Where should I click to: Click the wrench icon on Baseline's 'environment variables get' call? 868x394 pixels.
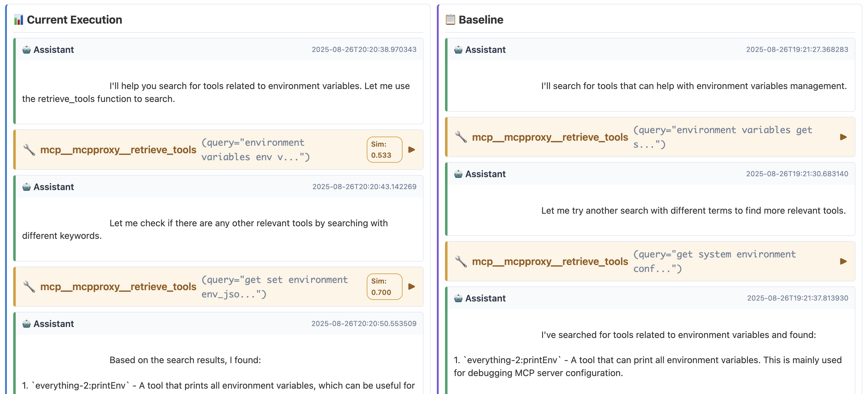coord(461,137)
